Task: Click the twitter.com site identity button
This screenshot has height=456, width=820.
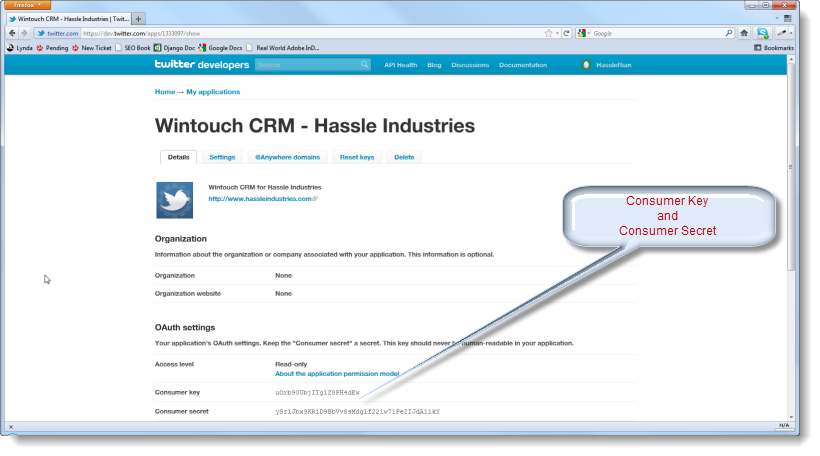Action: [x=58, y=33]
